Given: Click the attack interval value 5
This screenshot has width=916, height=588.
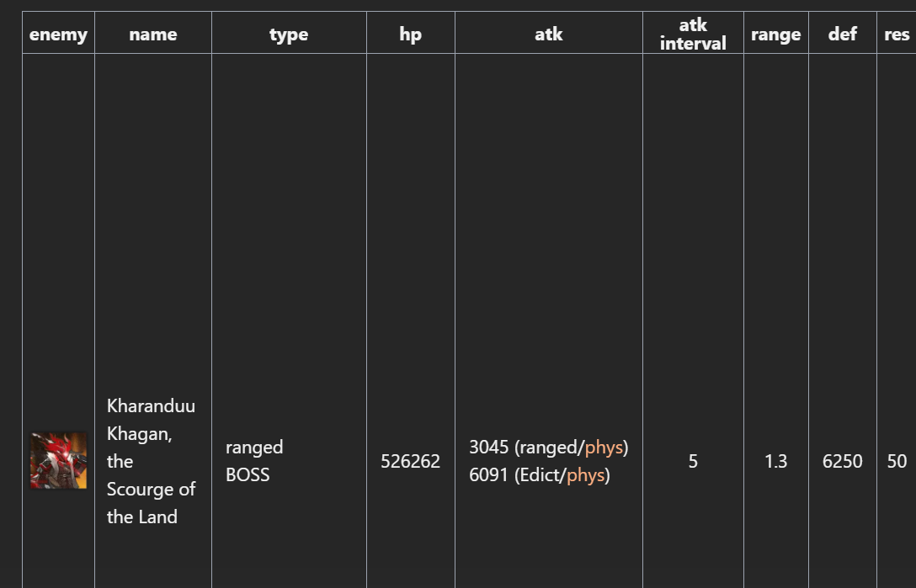Looking at the screenshot, I should pyautogui.click(x=693, y=462).
